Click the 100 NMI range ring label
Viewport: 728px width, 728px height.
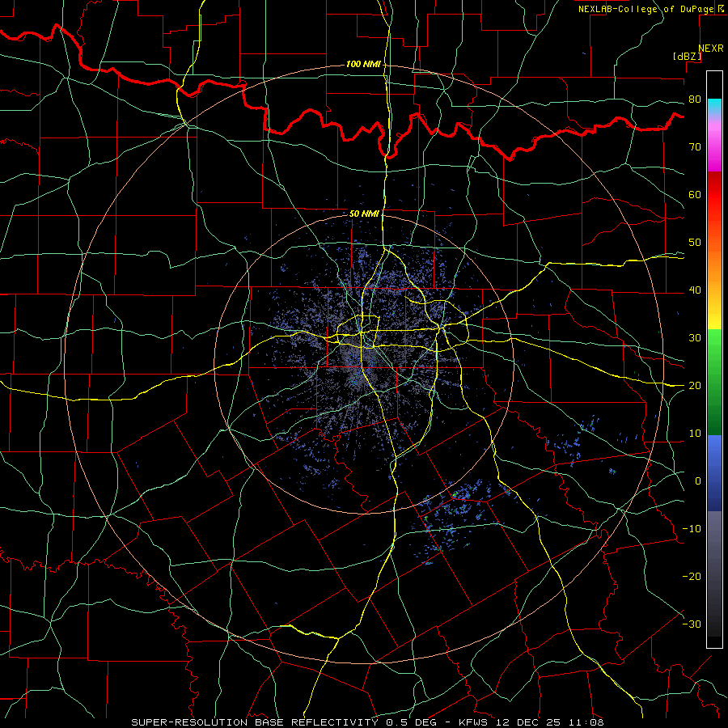[363, 64]
